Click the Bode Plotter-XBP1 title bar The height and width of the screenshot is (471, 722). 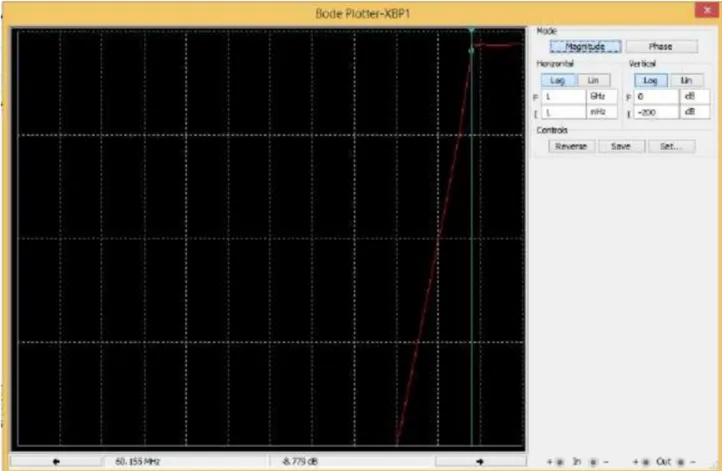(x=362, y=13)
